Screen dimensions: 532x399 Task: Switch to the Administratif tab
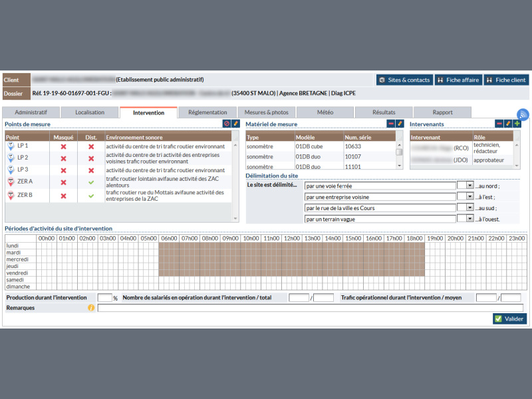pyautogui.click(x=31, y=112)
